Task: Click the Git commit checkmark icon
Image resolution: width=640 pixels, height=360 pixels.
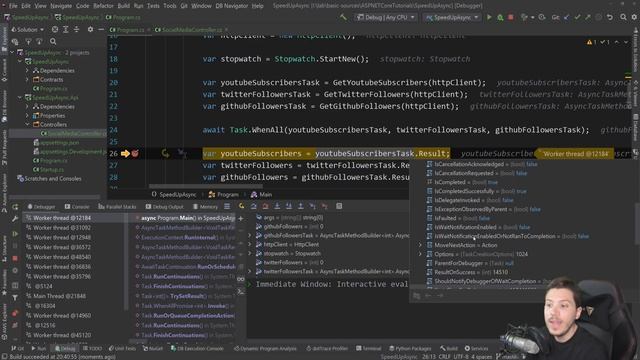Action: click(x=577, y=17)
